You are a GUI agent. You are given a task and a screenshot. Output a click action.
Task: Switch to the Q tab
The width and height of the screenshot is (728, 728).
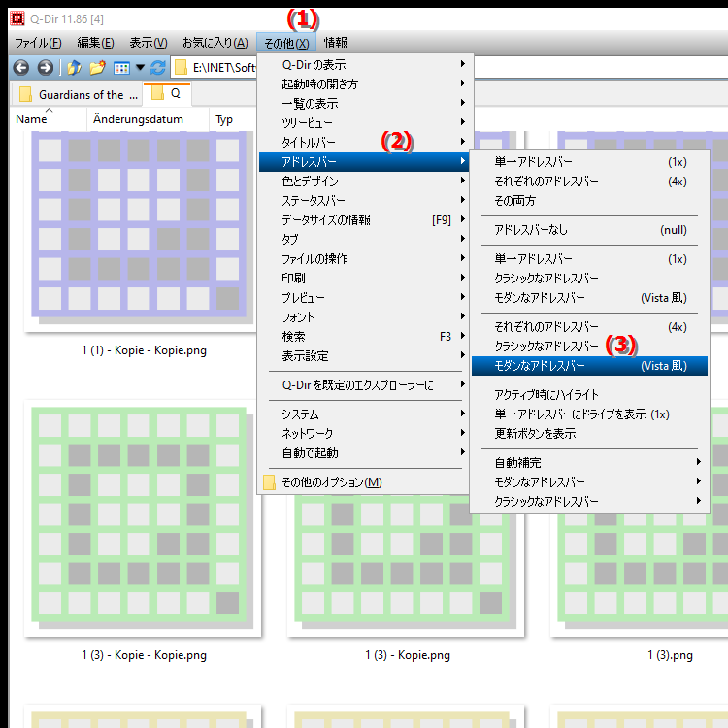167,93
